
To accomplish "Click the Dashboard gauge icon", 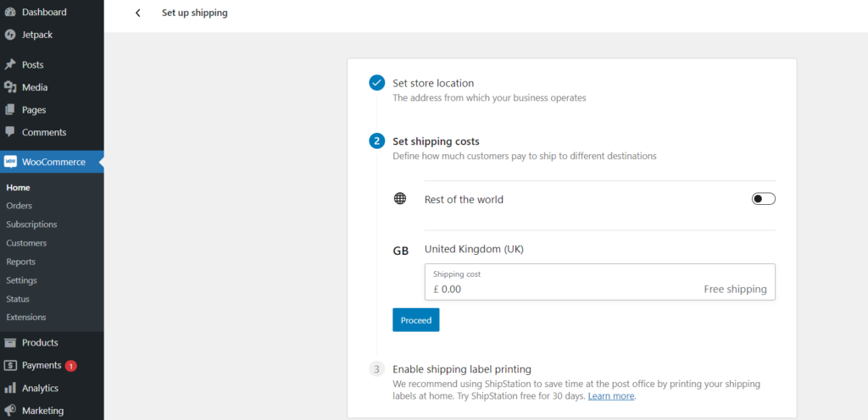I will point(10,12).
